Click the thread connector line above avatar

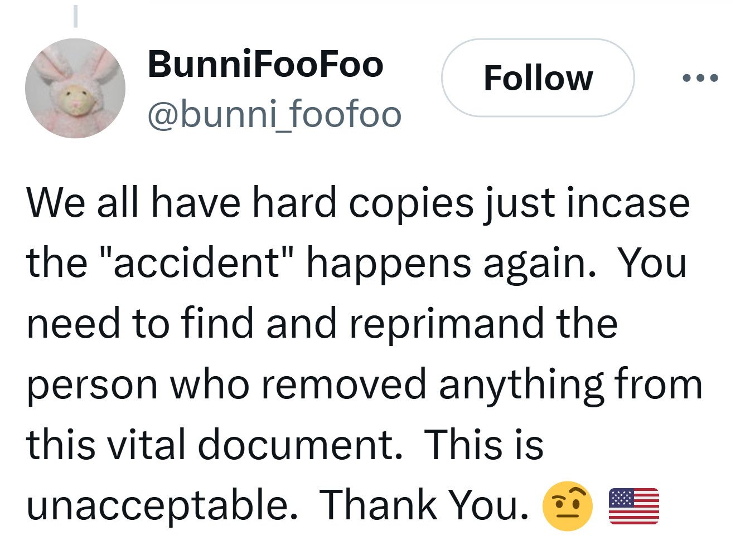point(75,16)
